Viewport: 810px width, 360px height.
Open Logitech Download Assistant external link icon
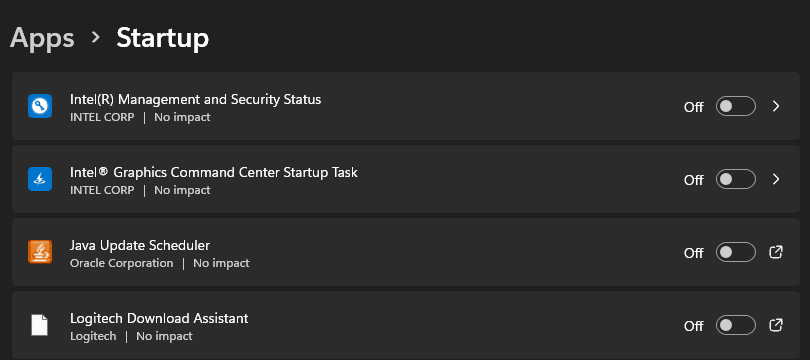[776, 325]
